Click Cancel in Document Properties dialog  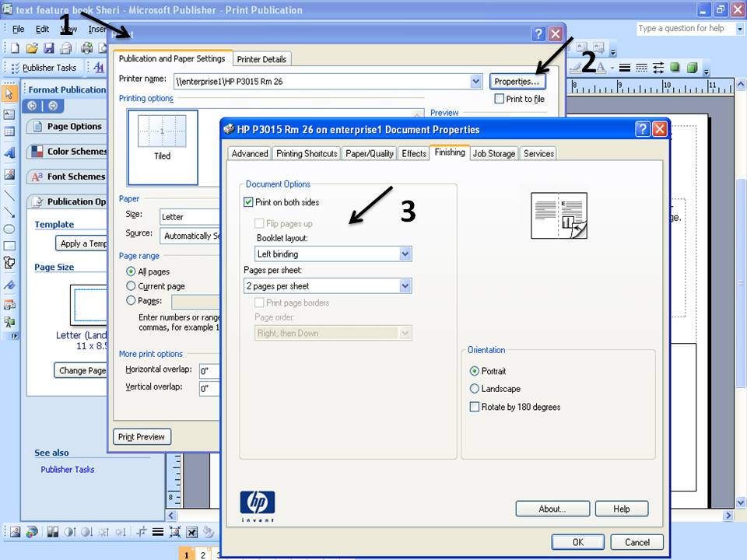pyautogui.click(x=637, y=542)
